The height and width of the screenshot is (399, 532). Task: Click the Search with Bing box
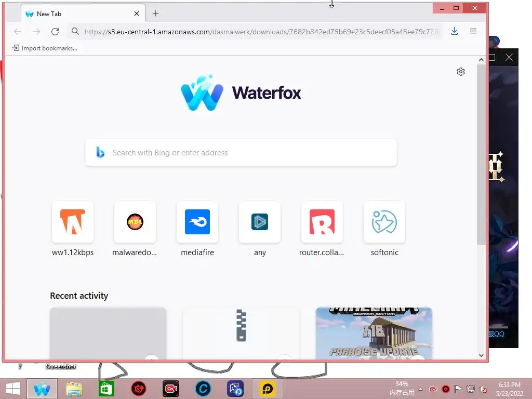(241, 152)
